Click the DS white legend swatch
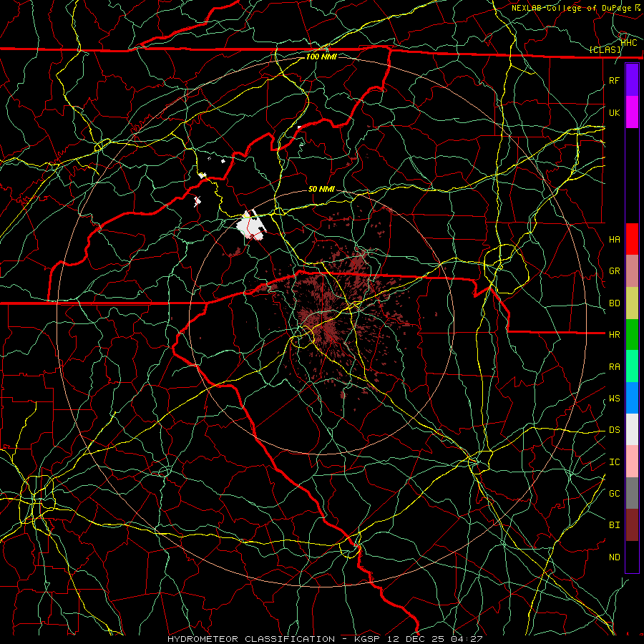This screenshot has height=644, width=644. [632, 429]
